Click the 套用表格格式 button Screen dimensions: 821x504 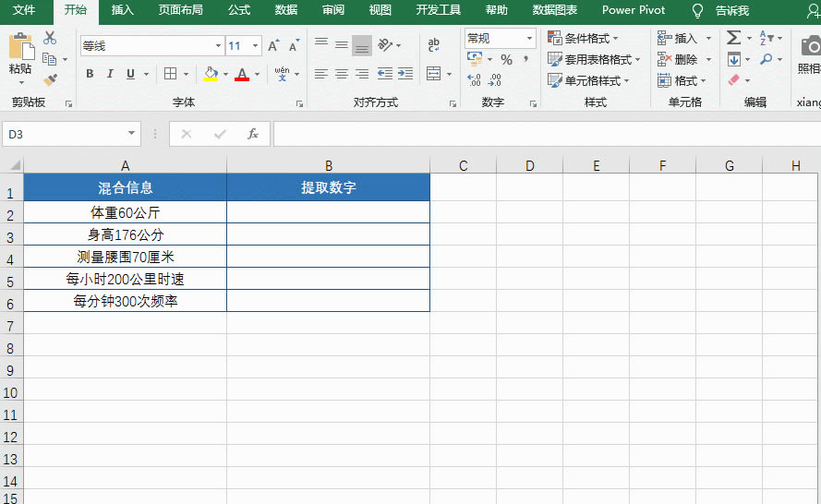(x=593, y=59)
